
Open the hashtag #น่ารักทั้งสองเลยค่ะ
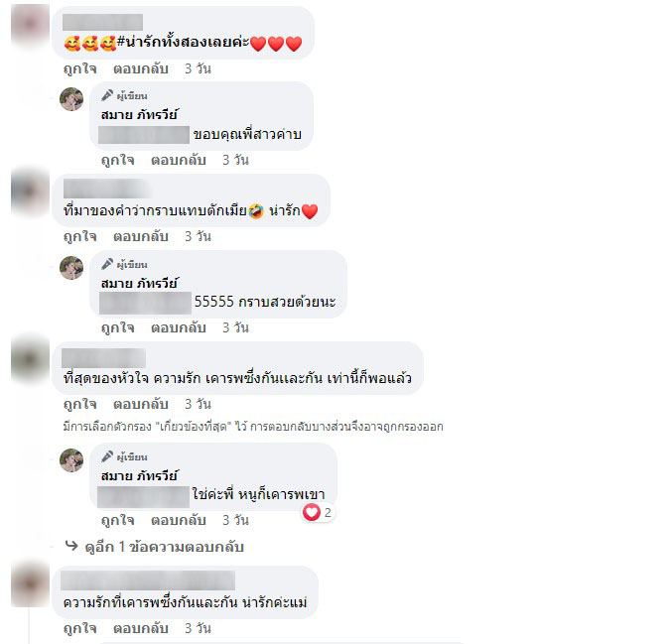coord(183,42)
